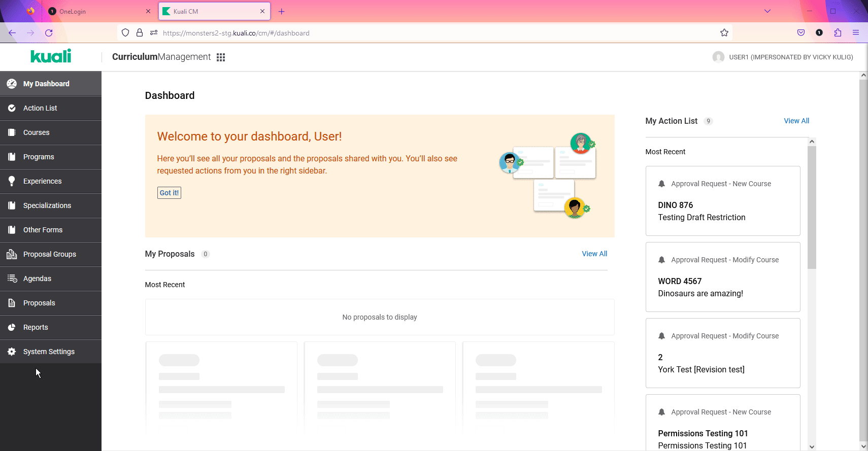The height and width of the screenshot is (451, 868).
Task: Click the Reports pie chart icon
Action: 12,327
